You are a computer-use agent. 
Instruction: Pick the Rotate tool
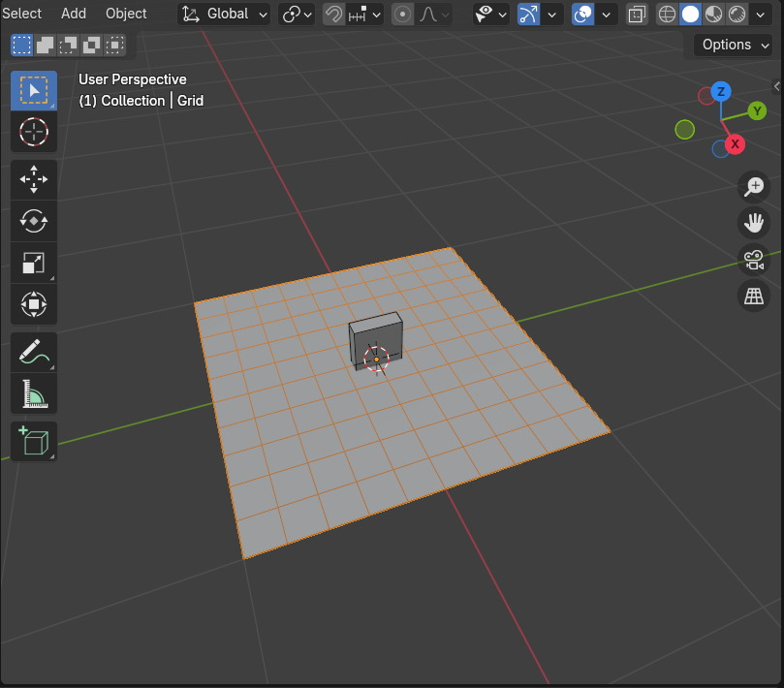pos(34,221)
